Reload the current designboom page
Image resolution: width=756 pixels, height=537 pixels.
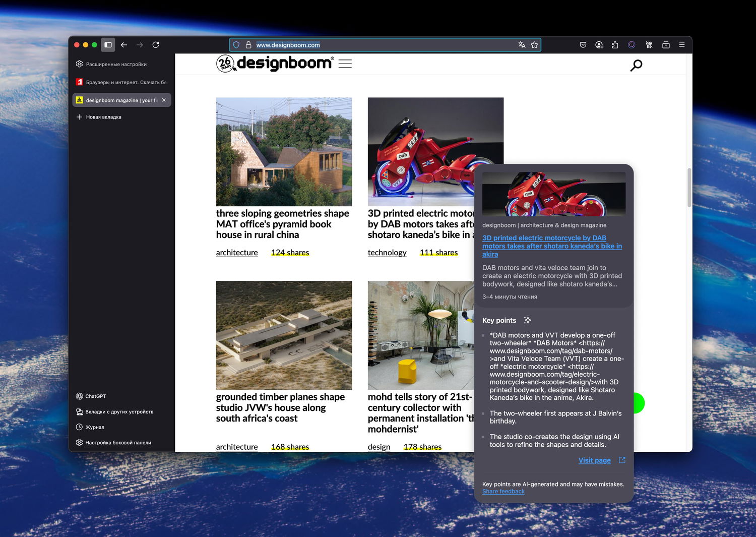coord(156,45)
